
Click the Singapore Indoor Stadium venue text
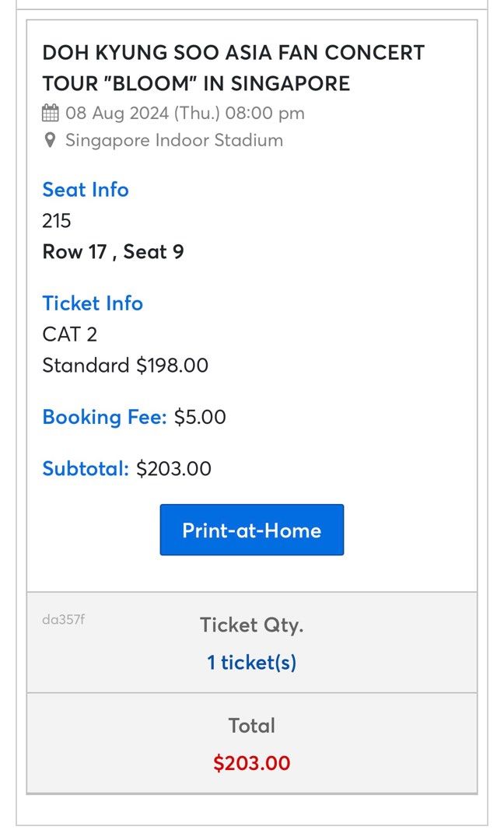click(174, 141)
